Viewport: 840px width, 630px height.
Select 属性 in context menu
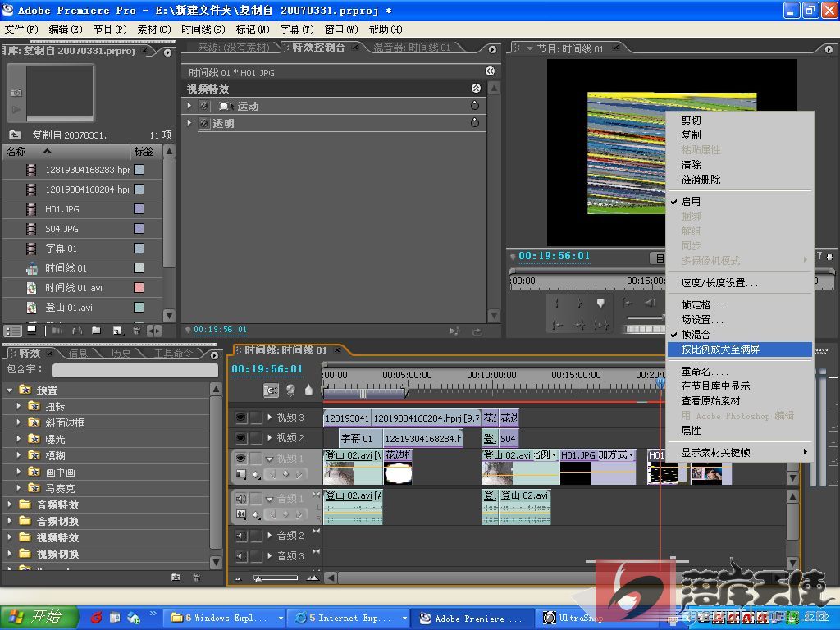739,431
